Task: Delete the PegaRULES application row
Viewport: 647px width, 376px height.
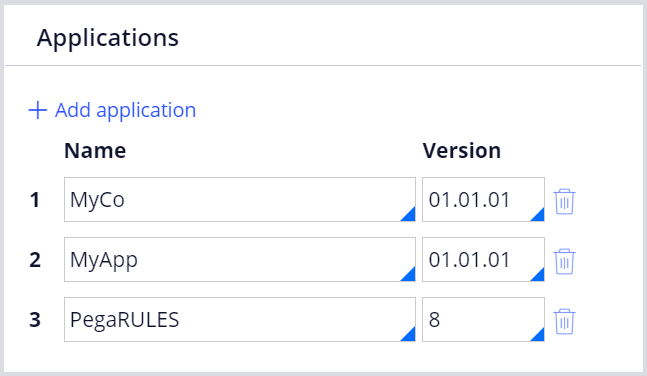Action: tap(564, 321)
